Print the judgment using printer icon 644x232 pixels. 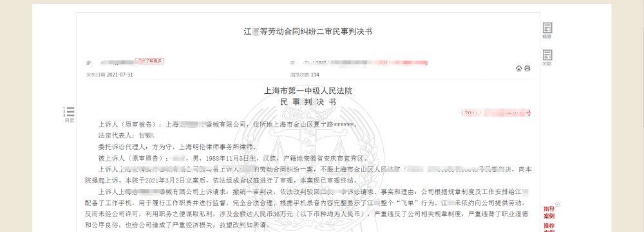(x=527, y=69)
